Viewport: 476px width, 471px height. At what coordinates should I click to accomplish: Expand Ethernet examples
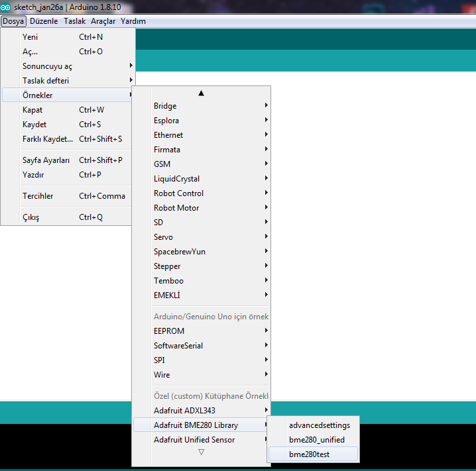tap(202, 135)
